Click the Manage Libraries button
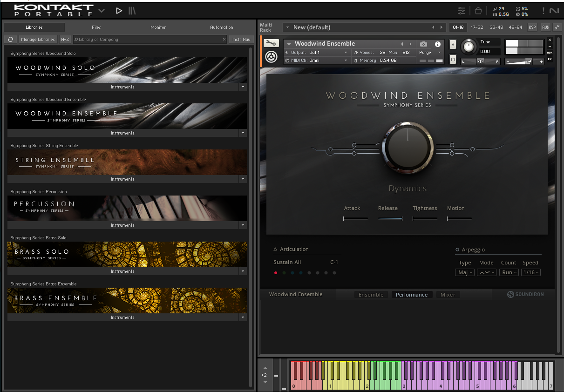 coord(38,40)
